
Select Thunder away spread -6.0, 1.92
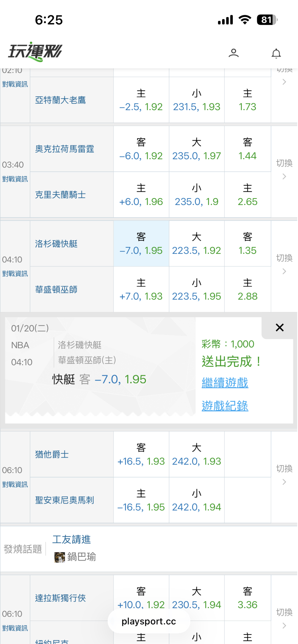coord(141,149)
